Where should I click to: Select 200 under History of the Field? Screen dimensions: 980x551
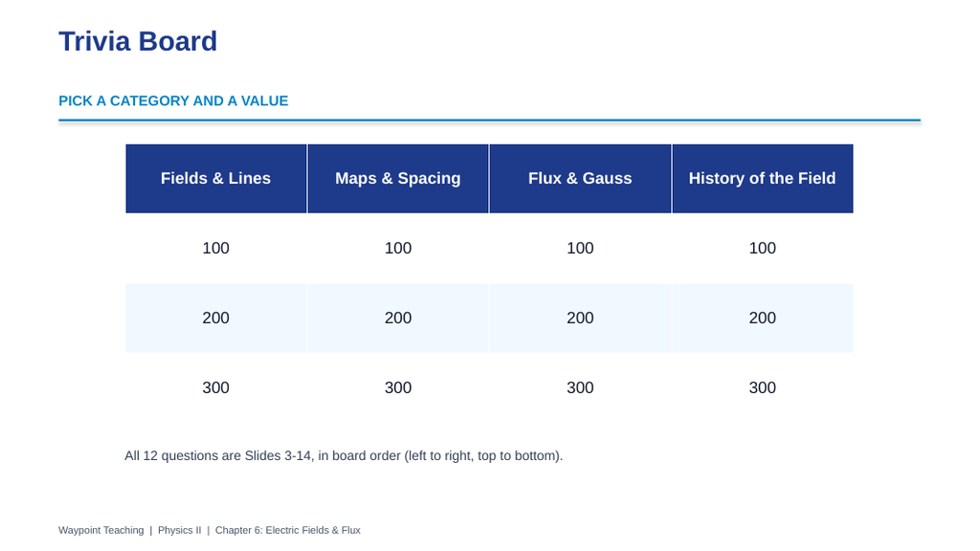(763, 318)
